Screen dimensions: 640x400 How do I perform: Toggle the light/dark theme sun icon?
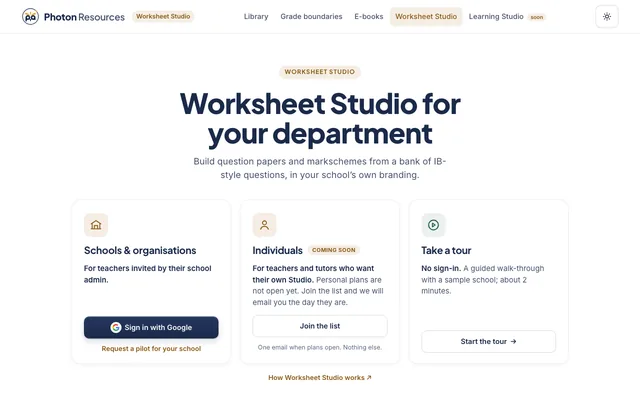[x=607, y=17]
